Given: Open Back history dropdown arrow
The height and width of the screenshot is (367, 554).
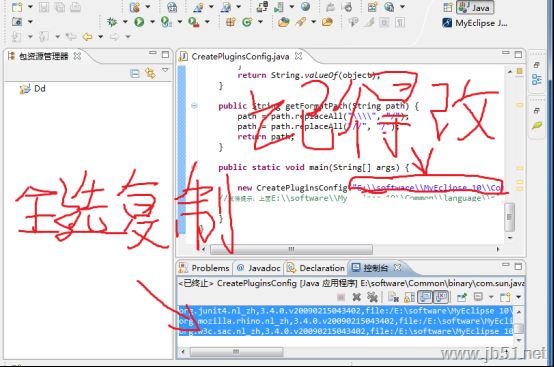Looking at the screenshot, I should point(100,36).
